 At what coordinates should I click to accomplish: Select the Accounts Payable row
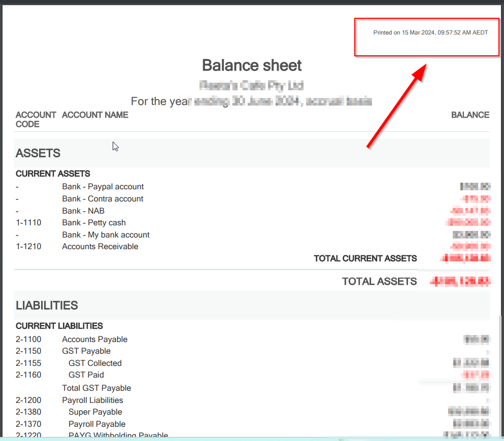coord(252,339)
